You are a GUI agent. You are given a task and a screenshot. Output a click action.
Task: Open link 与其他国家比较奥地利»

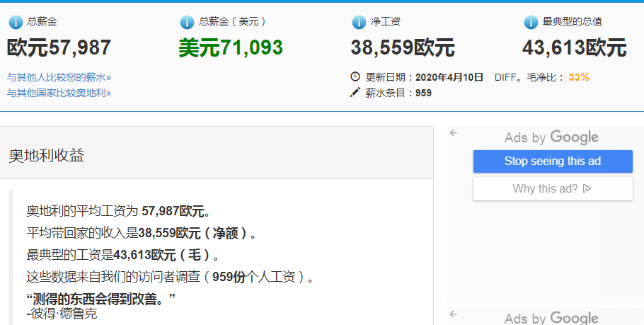pyautogui.click(x=59, y=93)
